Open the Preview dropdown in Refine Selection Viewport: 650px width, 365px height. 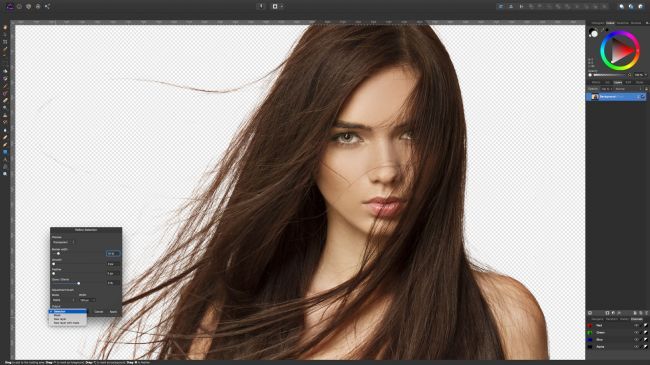63,242
